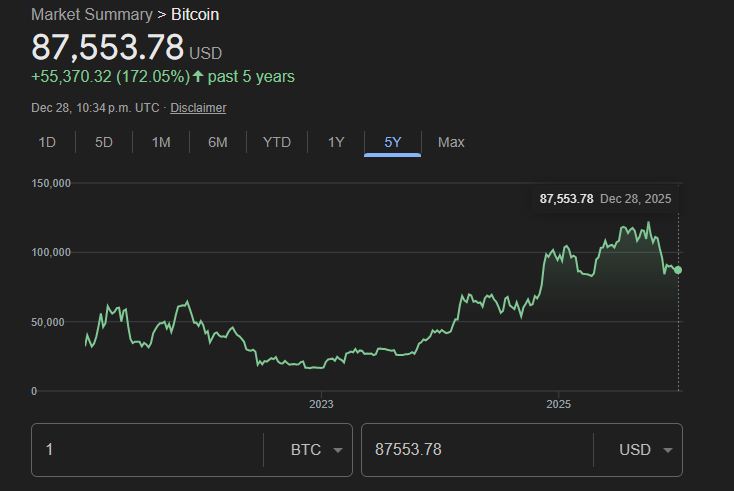Click the green end-point marker on chart
The width and height of the screenshot is (734, 491).
click(678, 270)
